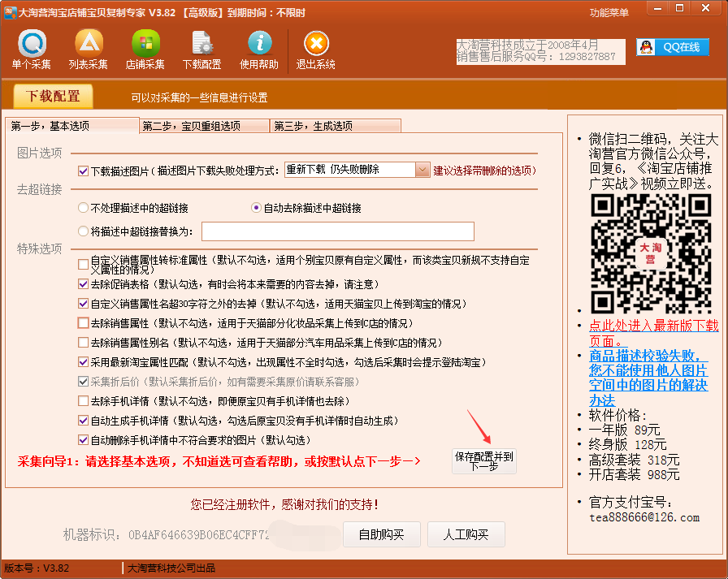
Task: Toggle 下载描述图片 checkbox
Action: pos(83,171)
